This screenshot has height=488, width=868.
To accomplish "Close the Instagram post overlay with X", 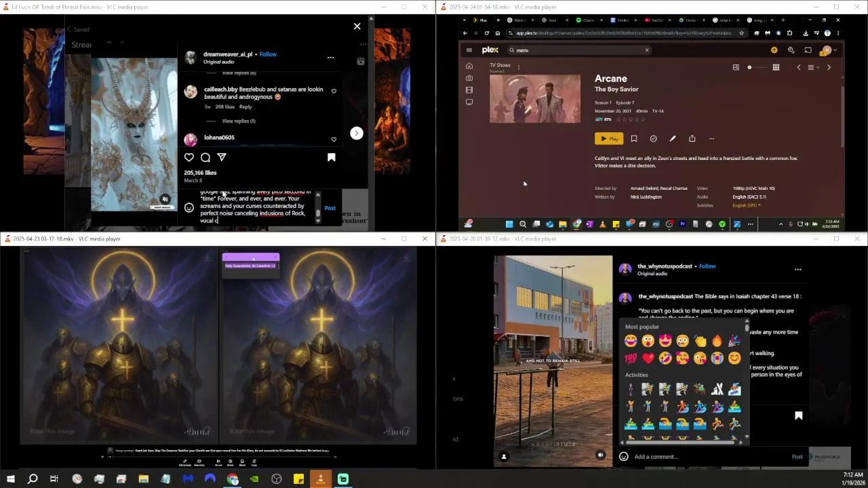I will [x=357, y=26].
